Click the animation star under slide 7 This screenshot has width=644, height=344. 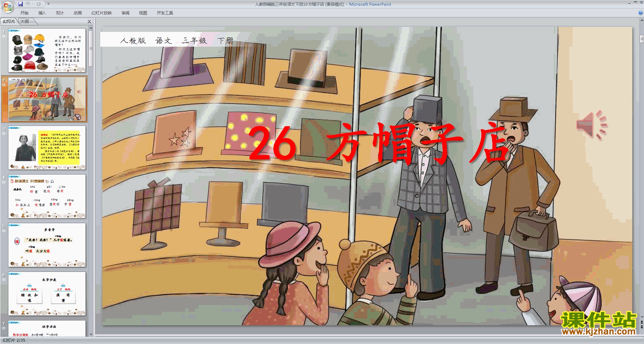(4, 328)
